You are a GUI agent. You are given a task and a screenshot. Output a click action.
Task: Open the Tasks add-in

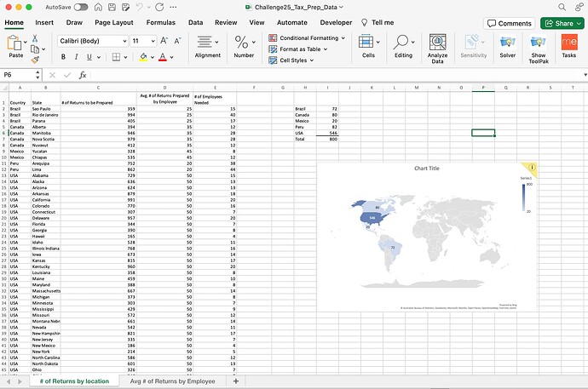pyautogui.click(x=569, y=47)
